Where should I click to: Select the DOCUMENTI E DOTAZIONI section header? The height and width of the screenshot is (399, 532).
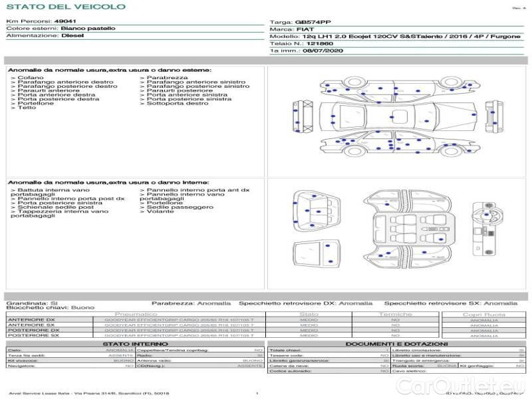396,344
